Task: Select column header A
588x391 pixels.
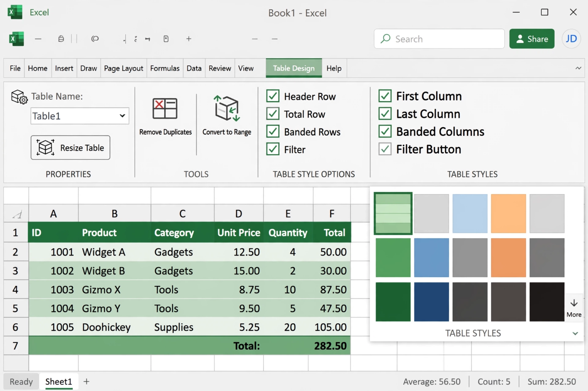Action: coord(53,214)
